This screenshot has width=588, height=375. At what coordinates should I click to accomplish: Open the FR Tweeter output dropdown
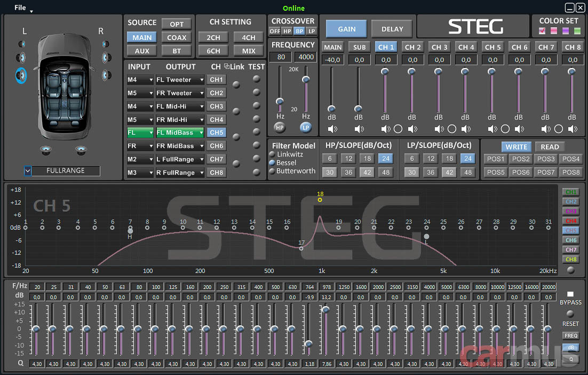tap(180, 93)
